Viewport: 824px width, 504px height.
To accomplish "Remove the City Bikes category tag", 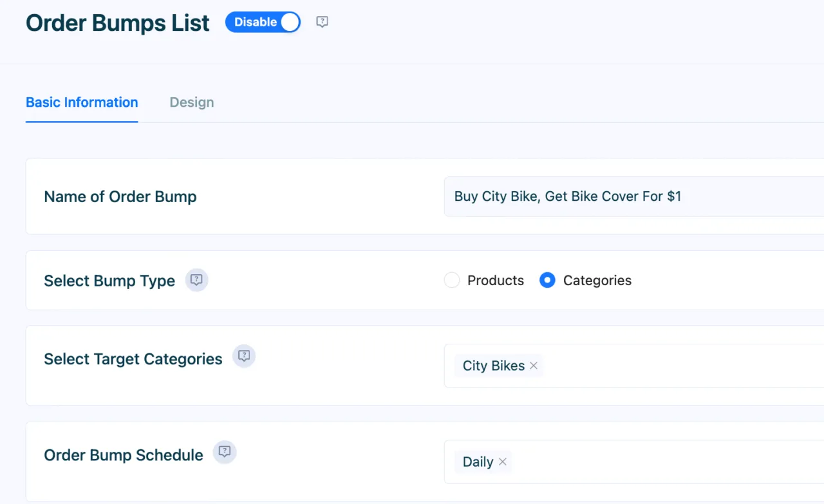I will point(534,366).
